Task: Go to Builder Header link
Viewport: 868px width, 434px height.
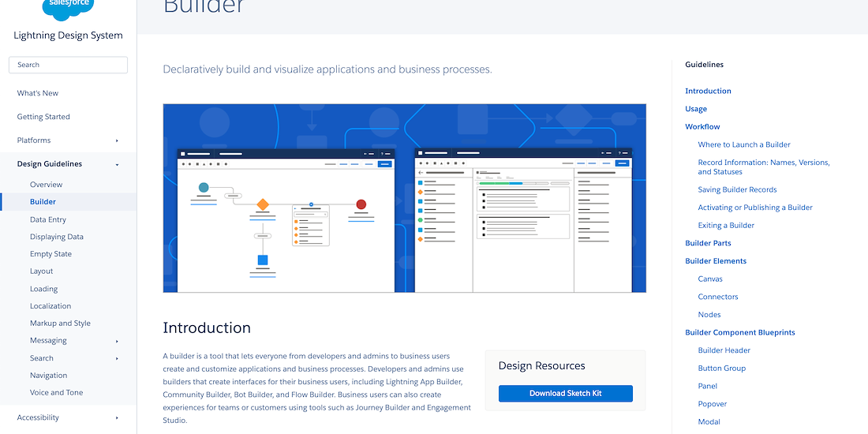Action: point(724,350)
